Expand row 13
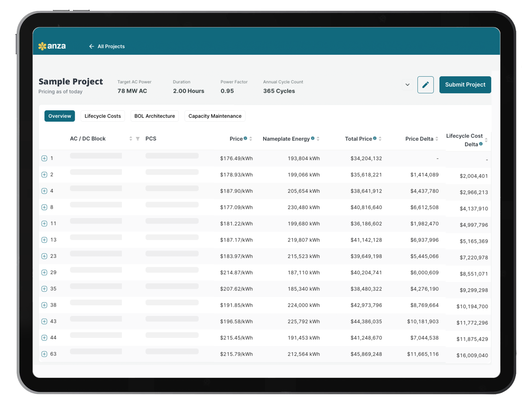 (x=44, y=240)
